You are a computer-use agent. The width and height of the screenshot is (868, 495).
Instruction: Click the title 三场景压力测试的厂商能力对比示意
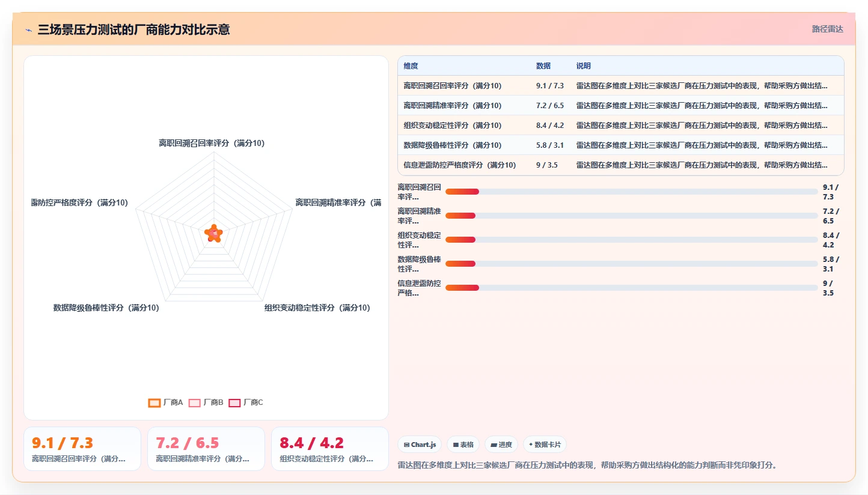tap(133, 29)
